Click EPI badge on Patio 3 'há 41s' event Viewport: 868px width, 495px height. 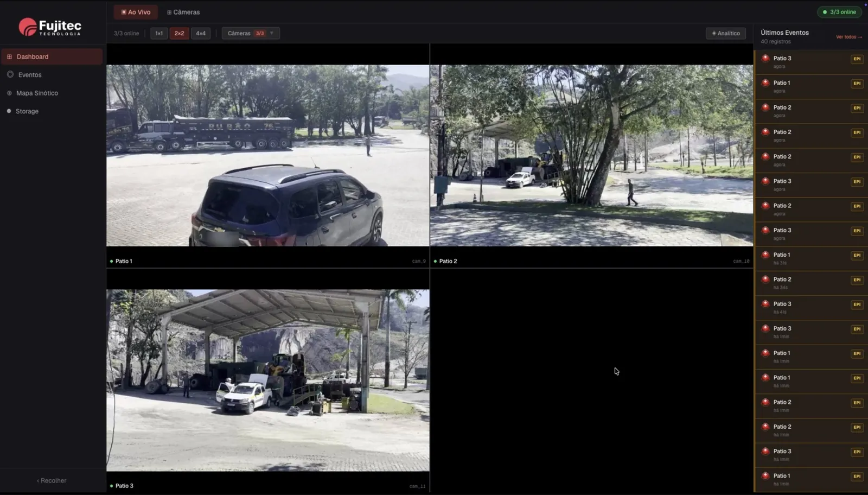point(857,304)
